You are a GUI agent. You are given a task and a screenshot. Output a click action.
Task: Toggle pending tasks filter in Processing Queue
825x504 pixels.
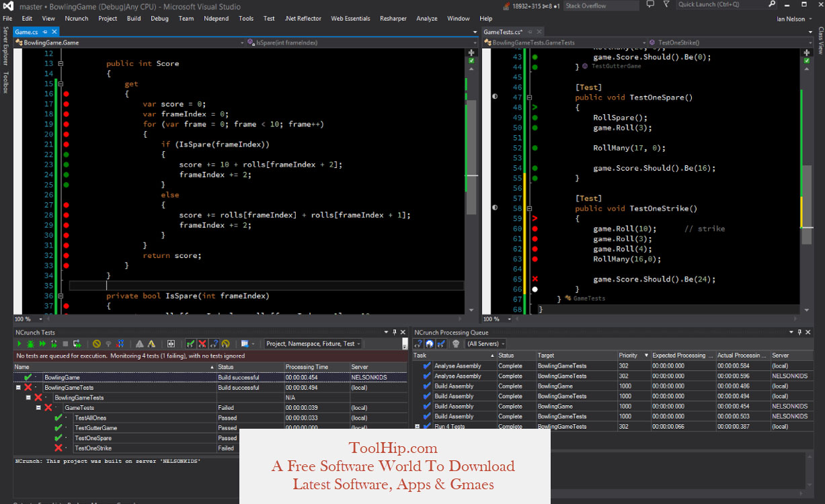pos(418,343)
